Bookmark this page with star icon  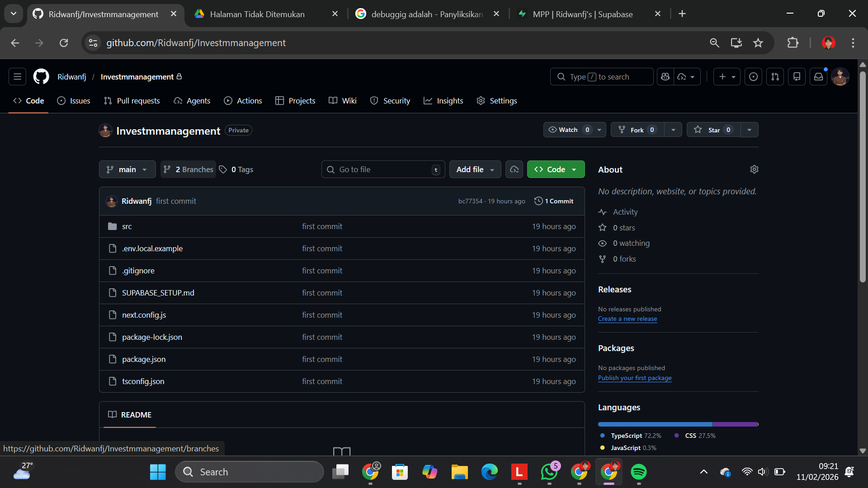758,43
